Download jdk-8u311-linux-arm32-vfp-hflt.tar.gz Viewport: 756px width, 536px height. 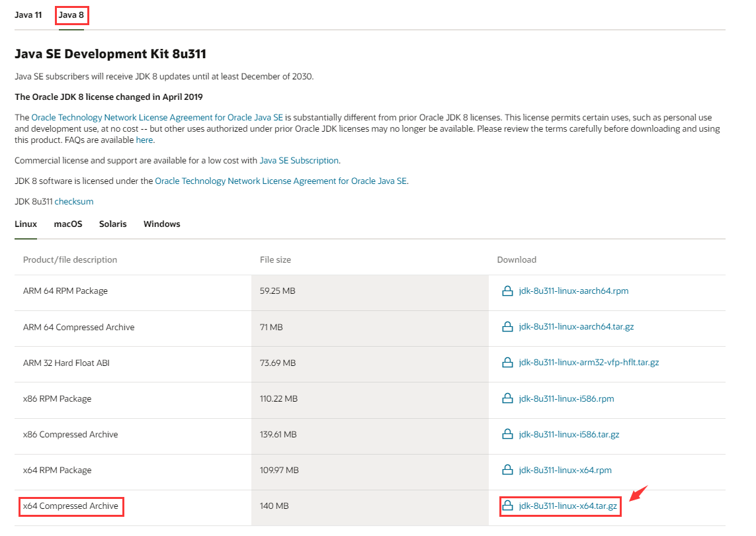click(x=589, y=363)
